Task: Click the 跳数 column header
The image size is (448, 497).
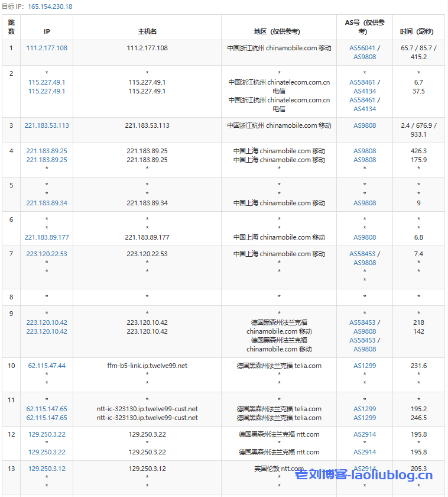Action: point(11,27)
